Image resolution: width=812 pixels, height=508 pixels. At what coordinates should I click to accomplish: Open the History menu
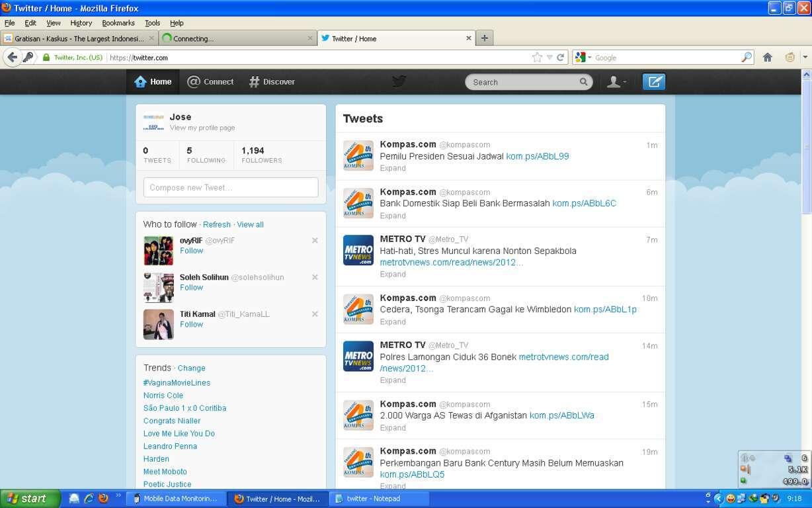pos(81,23)
